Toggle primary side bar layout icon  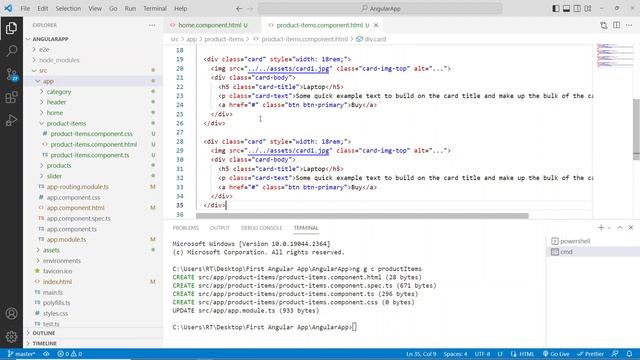pos(556,9)
